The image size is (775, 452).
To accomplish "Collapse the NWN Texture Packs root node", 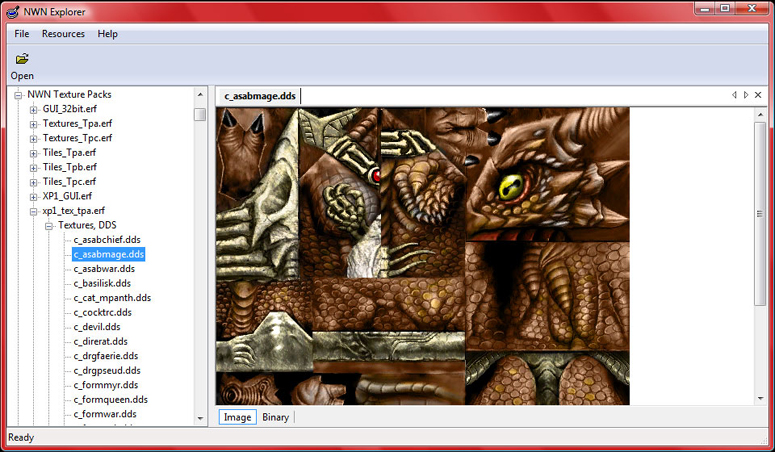I will [x=18, y=95].
